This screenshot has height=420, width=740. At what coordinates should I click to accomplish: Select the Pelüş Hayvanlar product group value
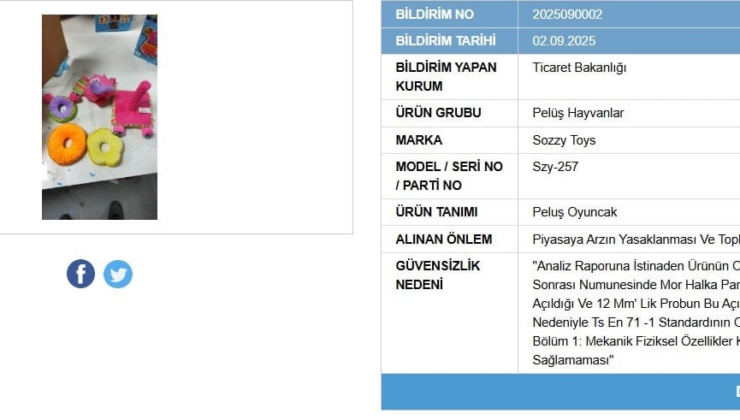[x=578, y=113]
